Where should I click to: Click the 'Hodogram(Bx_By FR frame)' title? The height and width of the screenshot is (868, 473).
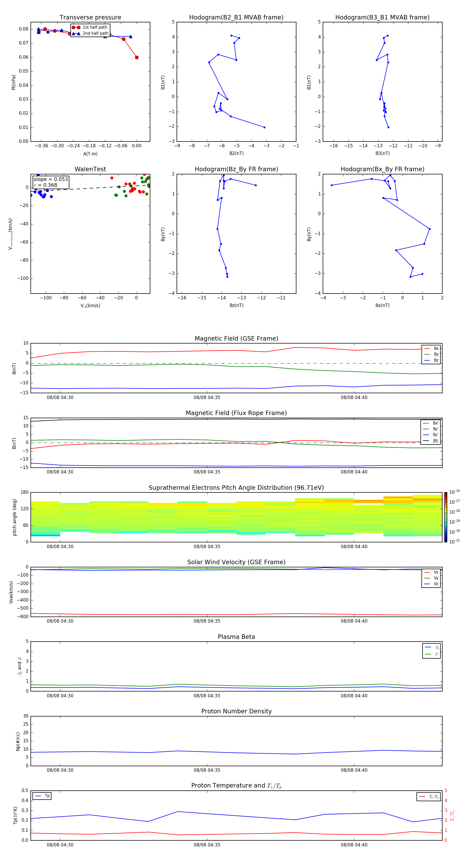(382, 169)
